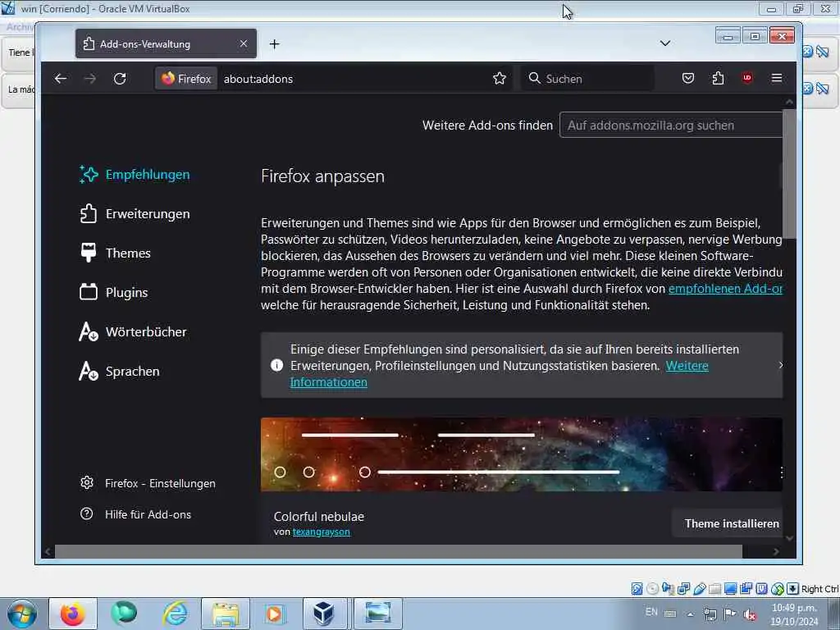Click the Action Center flag icon

[729, 614]
